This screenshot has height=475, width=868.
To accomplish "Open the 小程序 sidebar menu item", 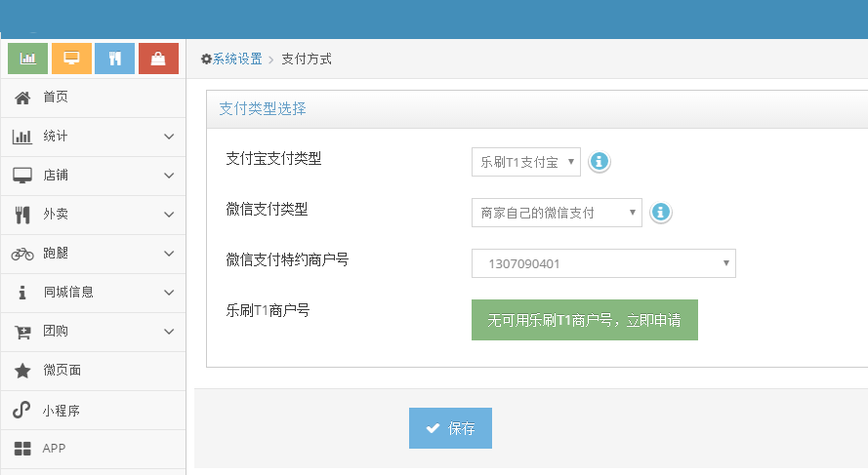I will 93,410.
